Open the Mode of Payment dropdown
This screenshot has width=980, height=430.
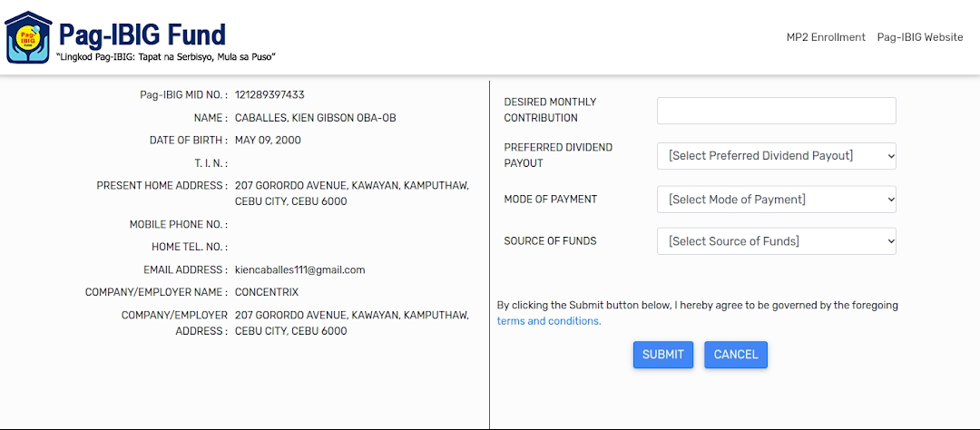click(776, 200)
